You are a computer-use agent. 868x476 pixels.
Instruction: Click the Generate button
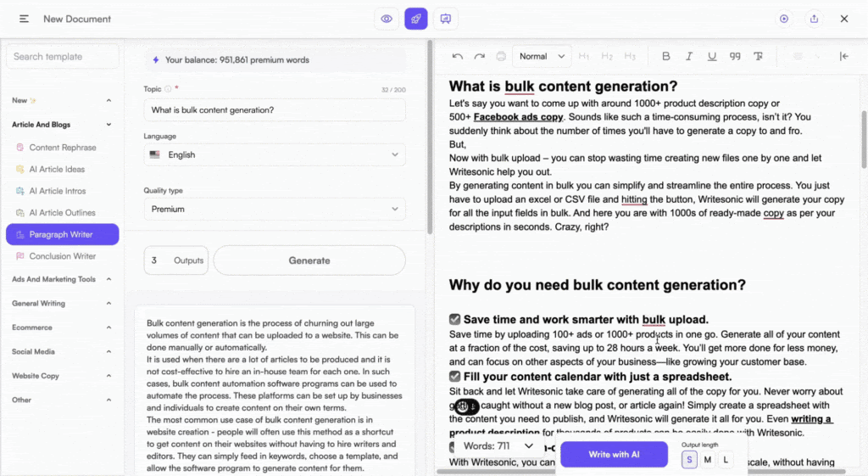click(309, 260)
